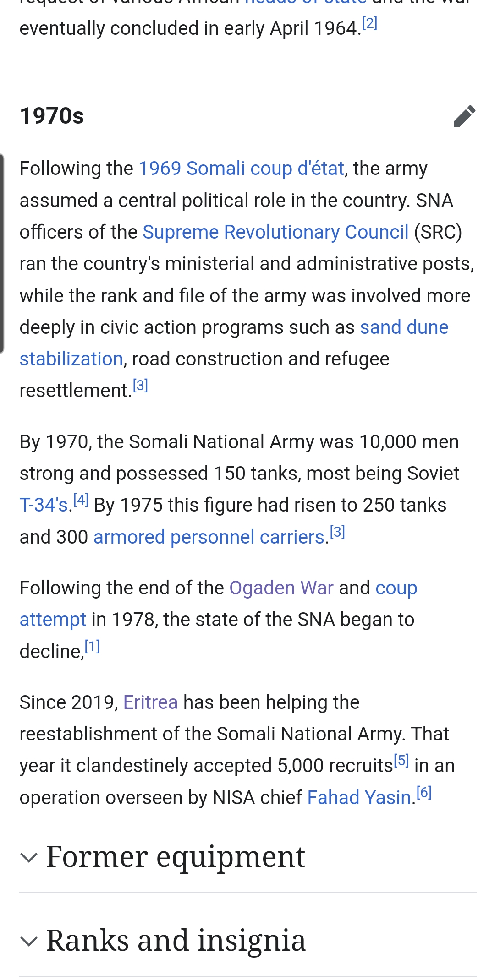
Task: Tap citation [4] after T-34's
Action: coord(81,500)
